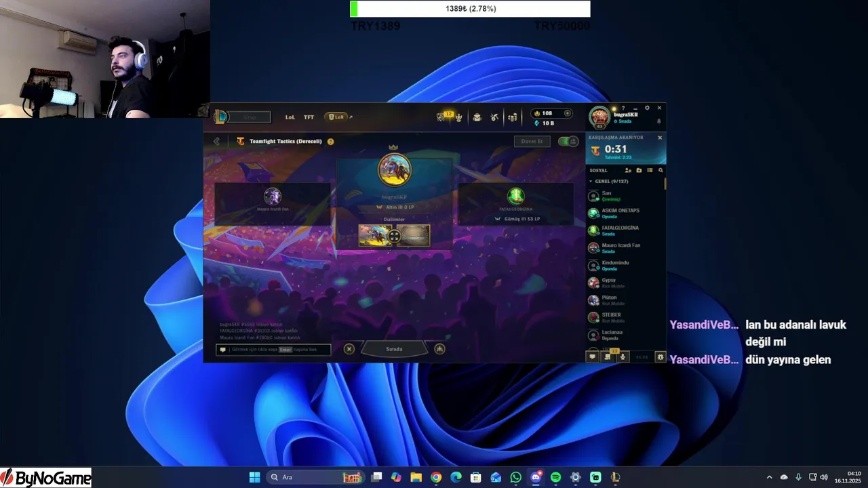Screen dimensions: 868x488
Task: Select friend FATALGEORGINA in the list
Action: click(625, 230)
